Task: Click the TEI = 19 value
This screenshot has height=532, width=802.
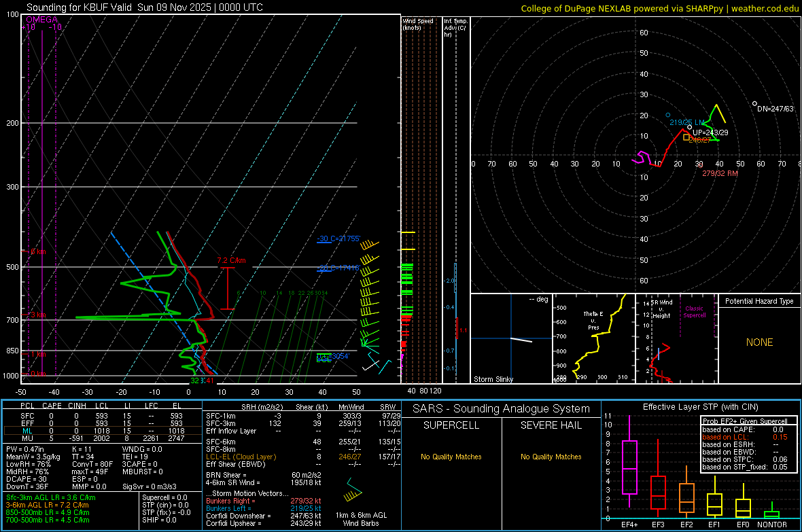Action: (x=135, y=457)
